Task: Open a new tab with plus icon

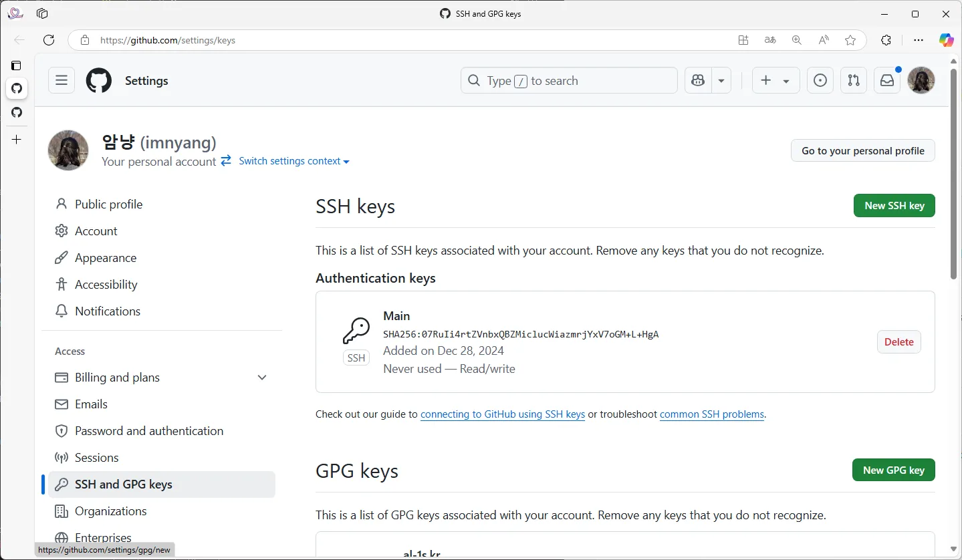Action: [x=17, y=139]
